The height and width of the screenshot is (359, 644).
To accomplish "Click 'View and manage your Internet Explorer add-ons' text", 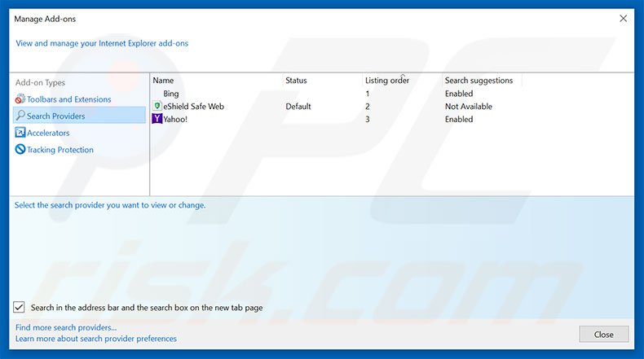I will pyautogui.click(x=102, y=43).
